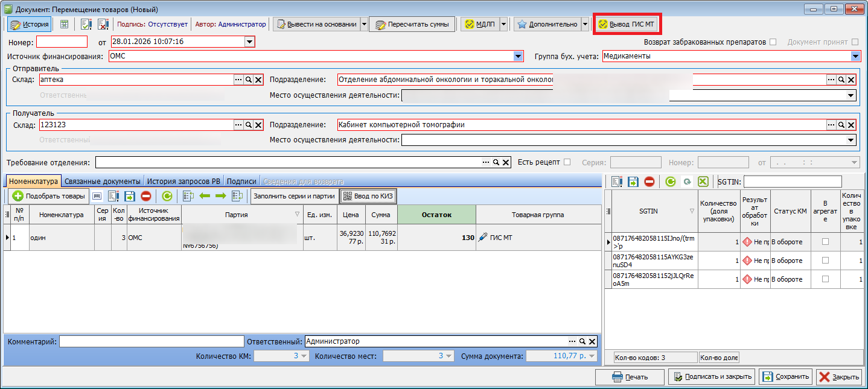Tick the Есть рецепт checkbox
Image resolution: width=868 pixels, height=389 pixels.
[x=567, y=162]
